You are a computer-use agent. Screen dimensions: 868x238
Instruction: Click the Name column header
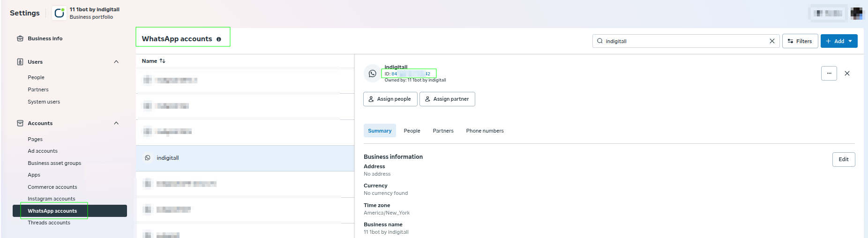pos(150,61)
